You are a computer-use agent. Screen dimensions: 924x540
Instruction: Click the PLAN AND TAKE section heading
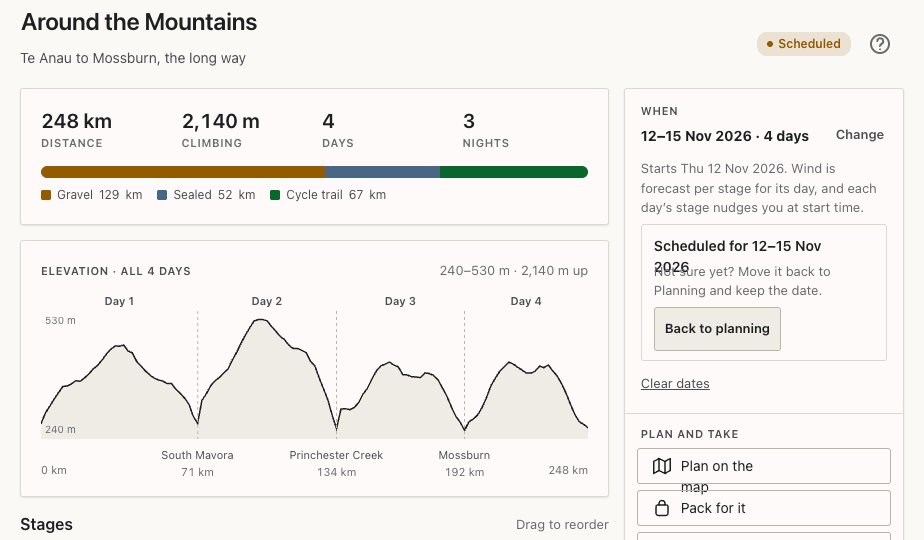pyautogui.click(x=689, y=434)
